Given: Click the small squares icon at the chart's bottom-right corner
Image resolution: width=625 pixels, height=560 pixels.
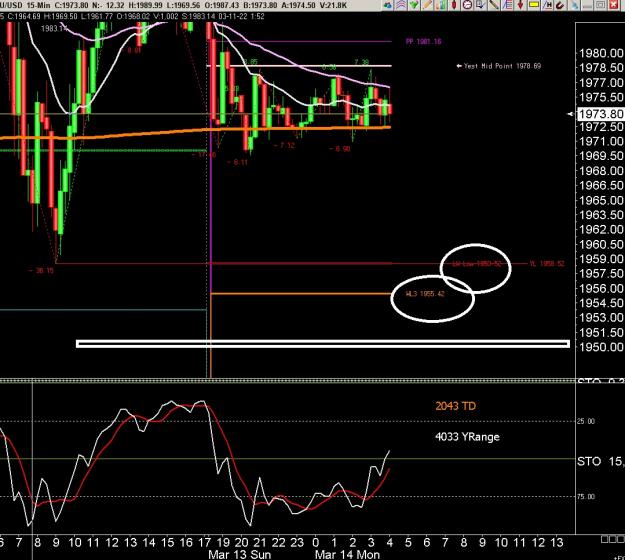Looking at the screenshot, I should tap(613, 539).
